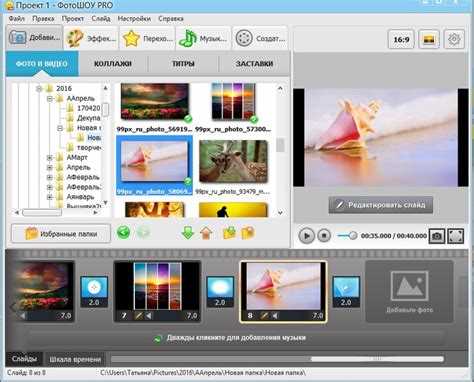474x382 pixels.
Task: Toggle the sound icon on slide 7
Action: [x=149, y=315]
